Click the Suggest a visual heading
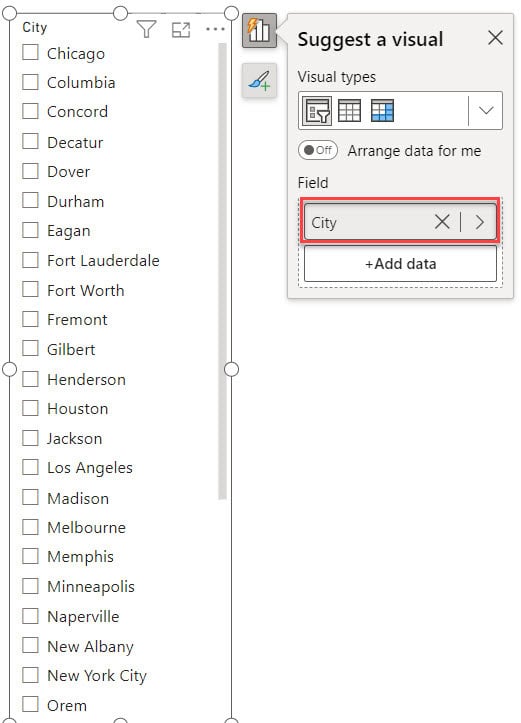The height and width of the screenshot is (723, 521). (x=370, y=39)
